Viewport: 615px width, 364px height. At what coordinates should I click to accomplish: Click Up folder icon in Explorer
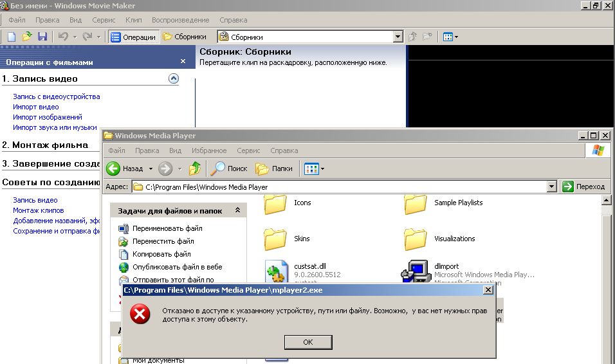click(x=194, y=168)
